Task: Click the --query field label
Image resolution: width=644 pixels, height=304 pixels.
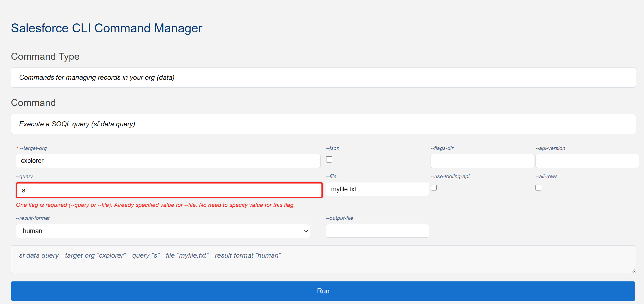Action: pyautogui.click(x=24, y=177)
